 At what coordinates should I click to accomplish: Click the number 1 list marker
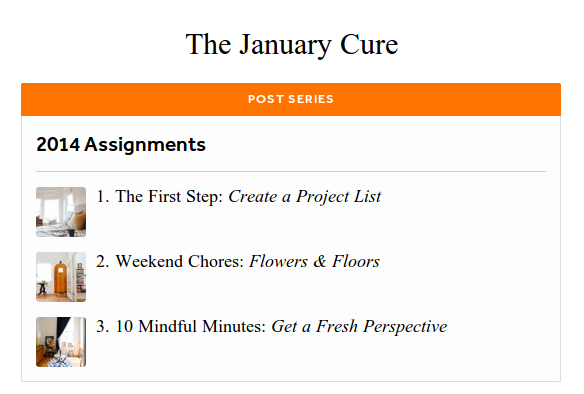pyautogui.click(x=103, y=196)
